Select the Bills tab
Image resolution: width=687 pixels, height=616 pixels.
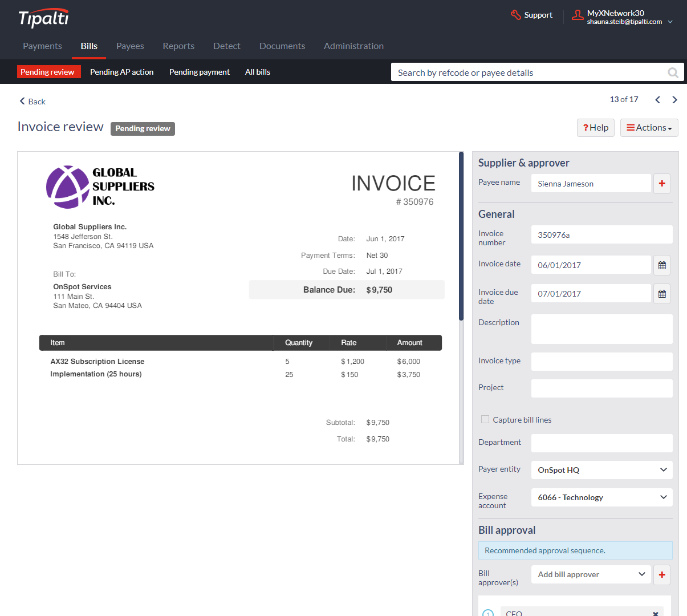[x=89, y=46]
